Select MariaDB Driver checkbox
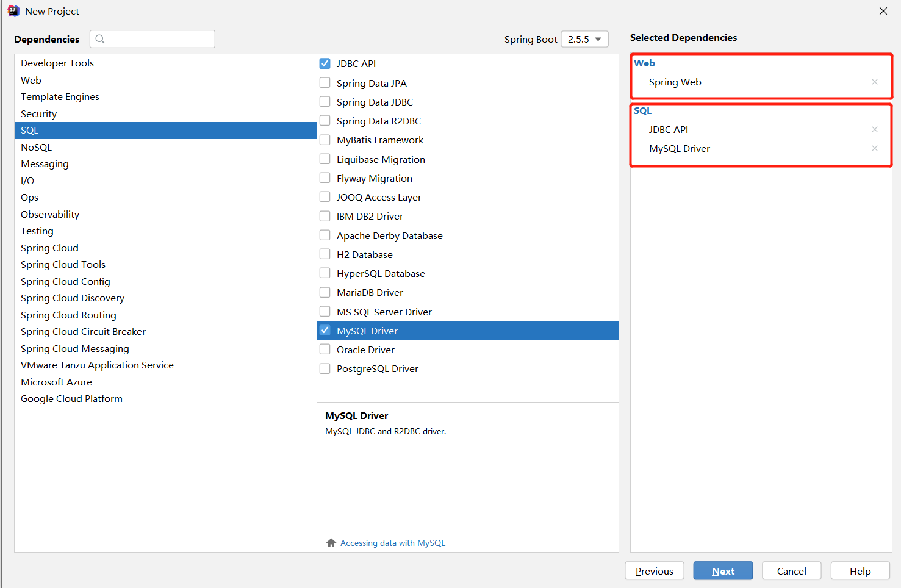The image size is (901, 588). point(325,292)
